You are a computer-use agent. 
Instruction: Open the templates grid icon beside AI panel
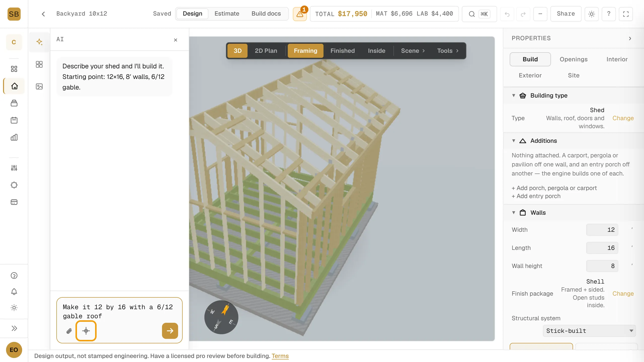coord(39,64)
